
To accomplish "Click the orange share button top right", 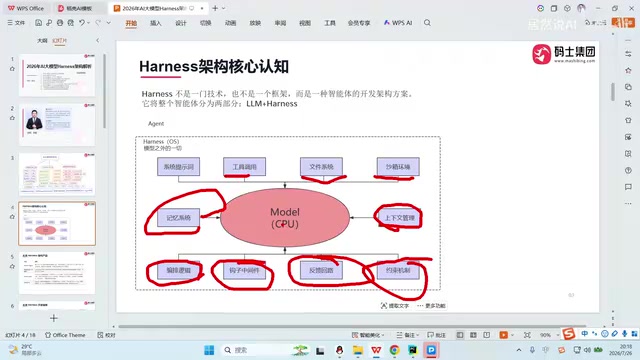I will (623, 22).
